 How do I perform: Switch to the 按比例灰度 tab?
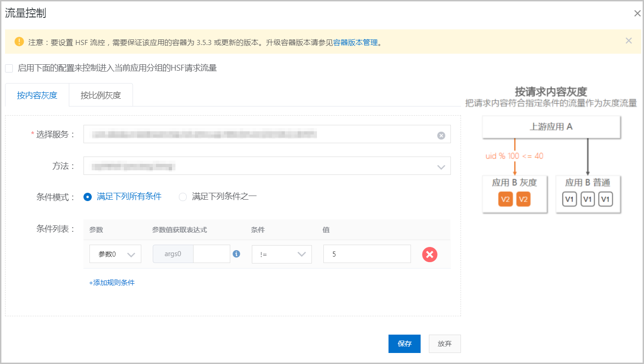(101, 95)
